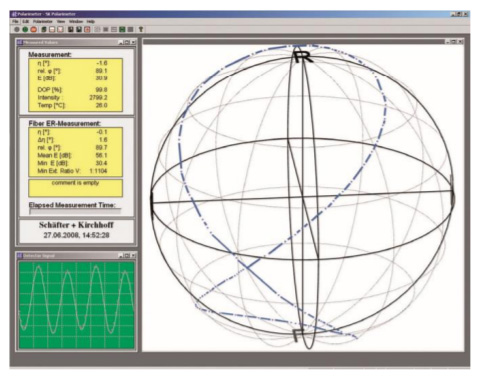Open the Polarimeter menu
Viewport: 481px width, 380px height.
pos(43,22)
